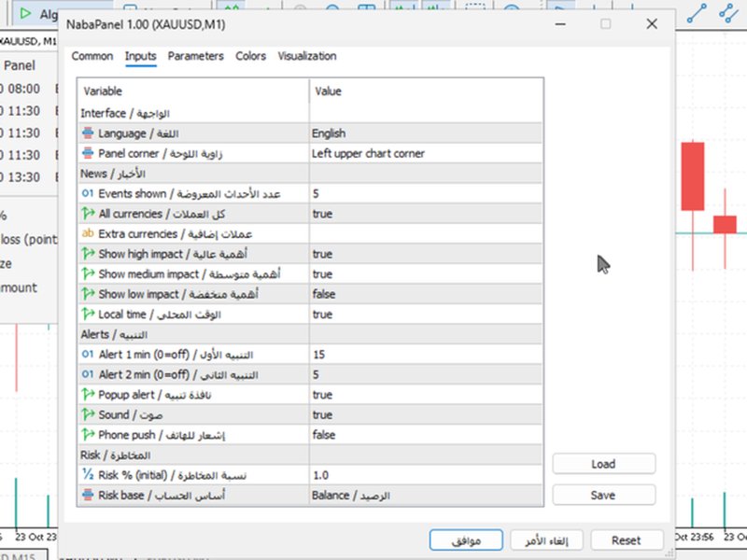Go to the Colors tab

[x=250, y=56]
